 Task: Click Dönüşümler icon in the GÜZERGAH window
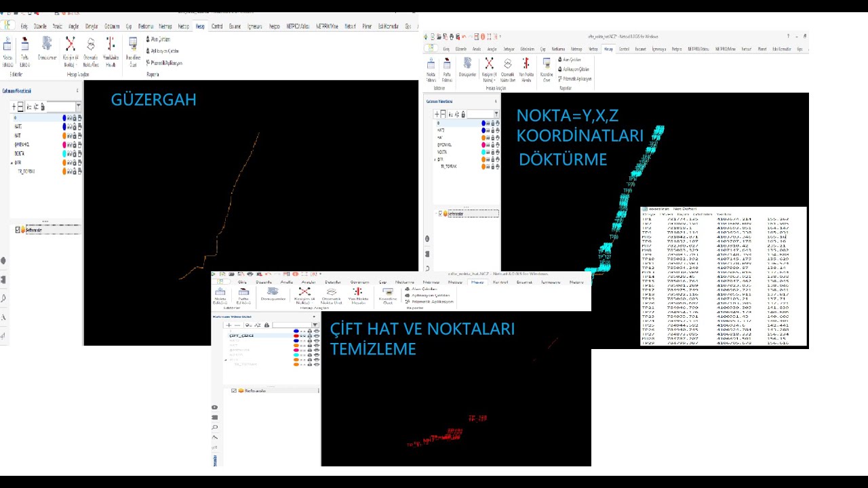tap(47, 47)
